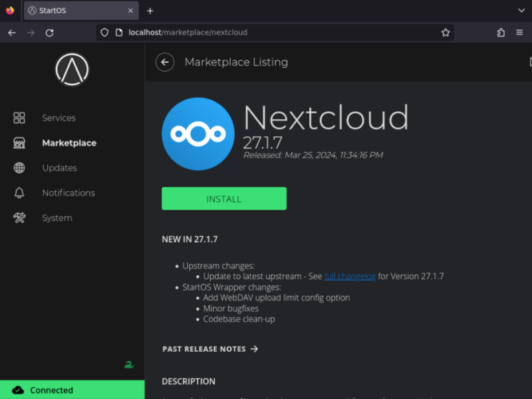The image size is (532, 399).
Task: Check Notifications via the bell icon
Action: point(19,193)
